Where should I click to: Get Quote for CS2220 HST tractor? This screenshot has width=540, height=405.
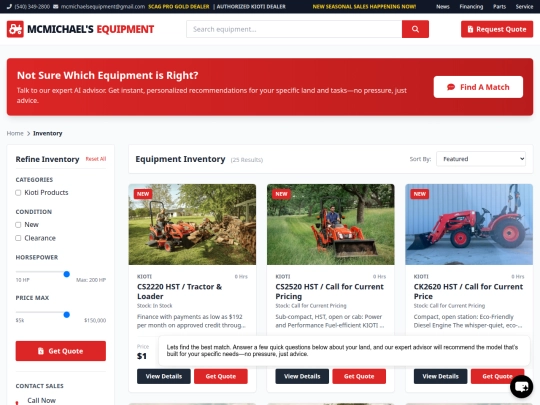pyautogui.click(x=221, y=376)
